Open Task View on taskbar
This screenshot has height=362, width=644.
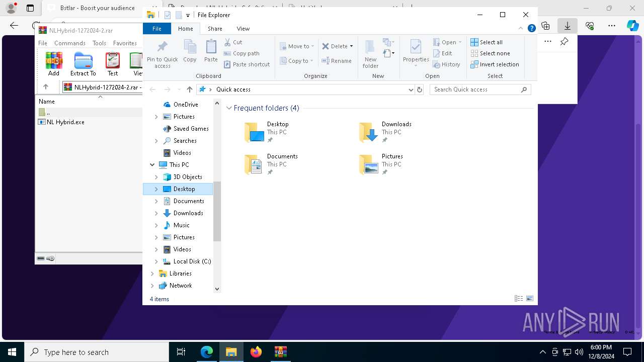click(x=181, y=352)
